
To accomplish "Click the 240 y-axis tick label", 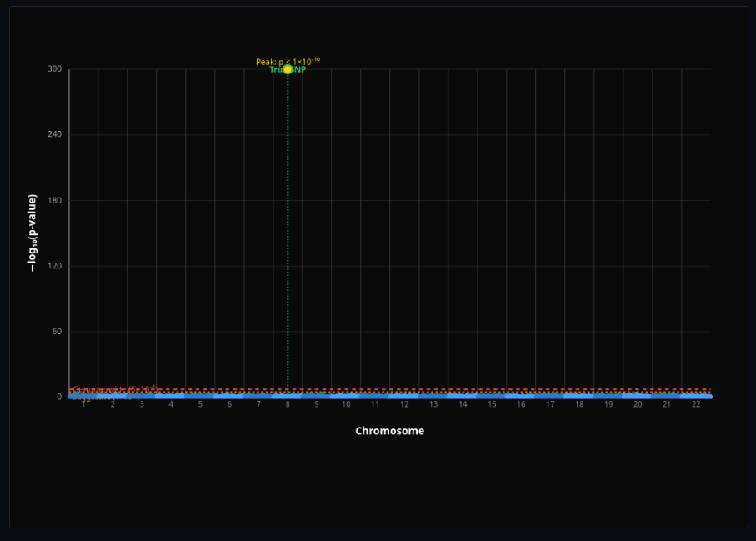I will click(55, 134).
